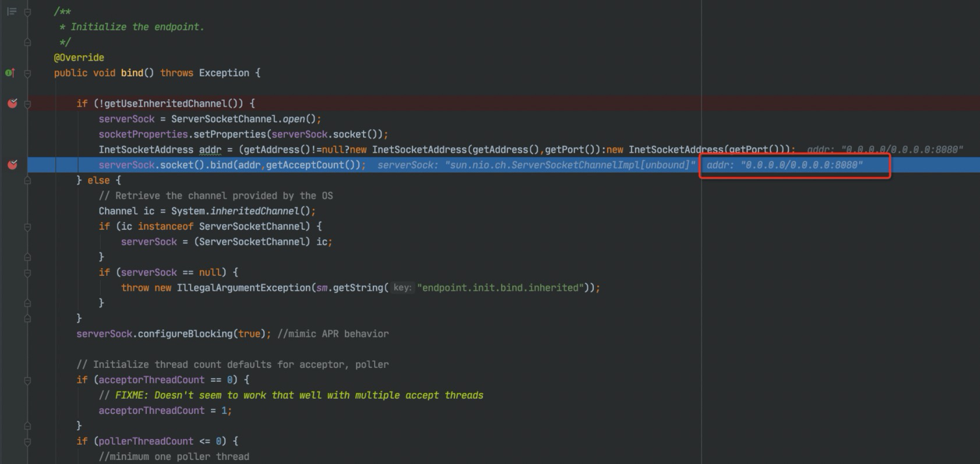Click the FIXME comment about multiple accept threads
Viewport: 980px width, 464px height.
291,395
